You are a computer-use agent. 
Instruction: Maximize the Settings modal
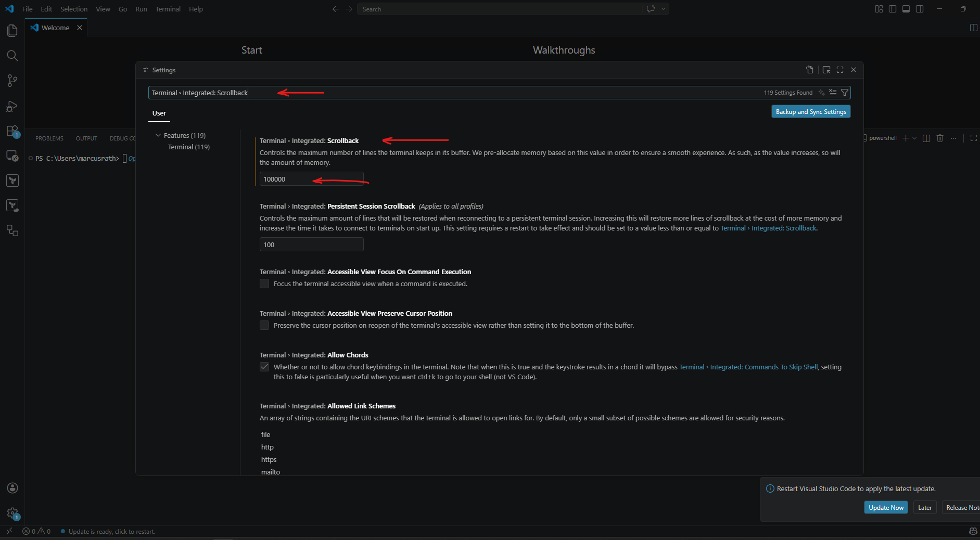tap(840, 70)
